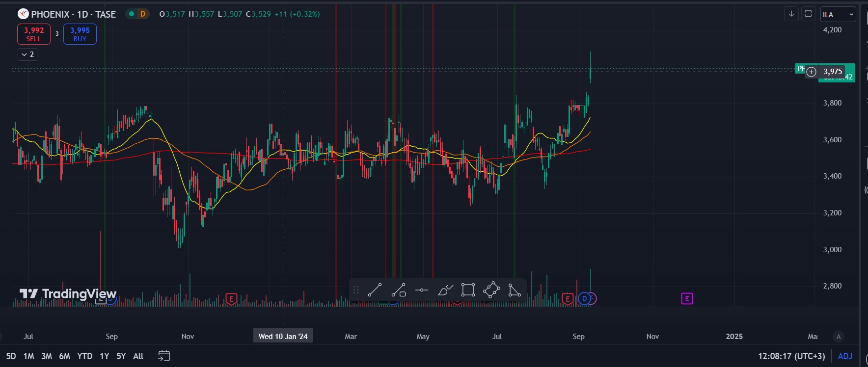Click the Phoenix symbol logo icon
The height and width of the screenshot is (367, 868).
pyautogui.click(x=23, y=14)
